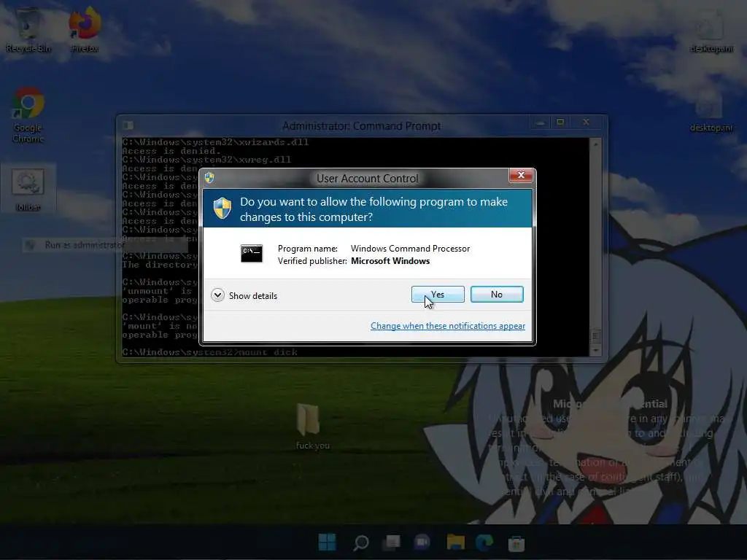Click the Command Prompt scrollbar thumb
This screenshot has height=560, width=747.
(595, 336)
